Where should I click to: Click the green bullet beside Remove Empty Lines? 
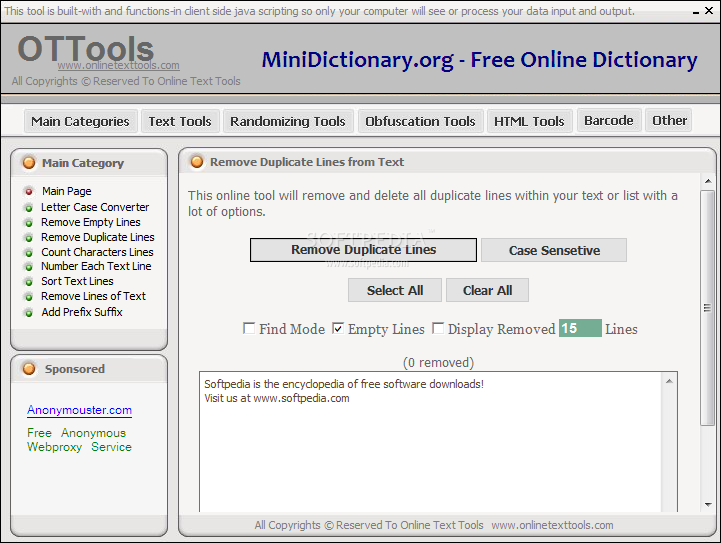click(x=29, y=223)
